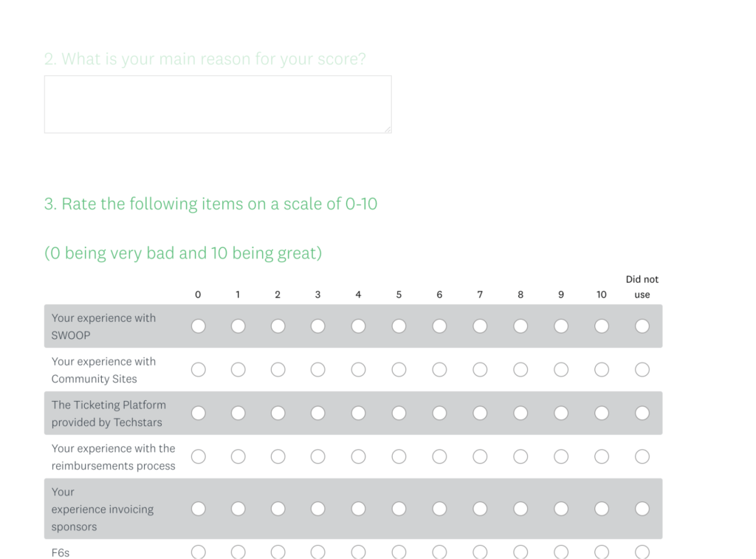Select 3 for Community Sites experience
Screen dimensions: 756x559
coord(317,369)
